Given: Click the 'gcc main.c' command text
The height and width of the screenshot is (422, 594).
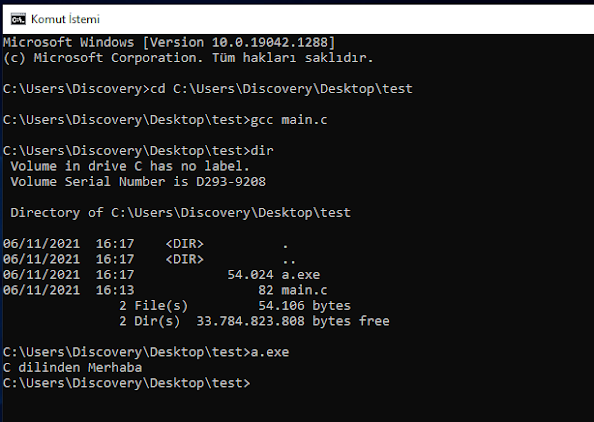Looking at the screenshot, I should coord(289,120).
